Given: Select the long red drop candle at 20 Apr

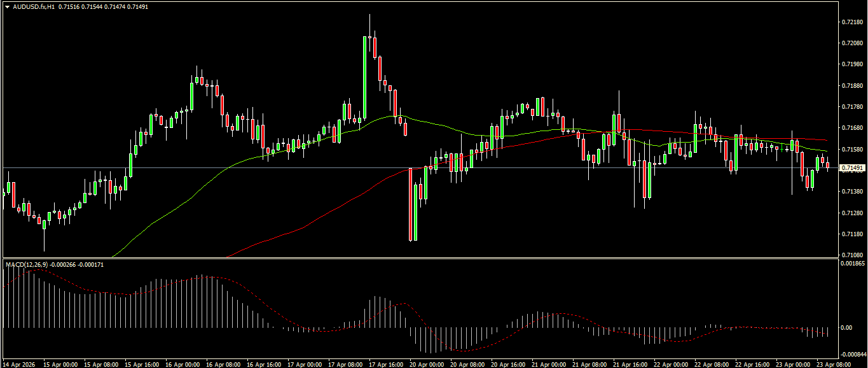Looking at the screenshot, I should (412, 204).
